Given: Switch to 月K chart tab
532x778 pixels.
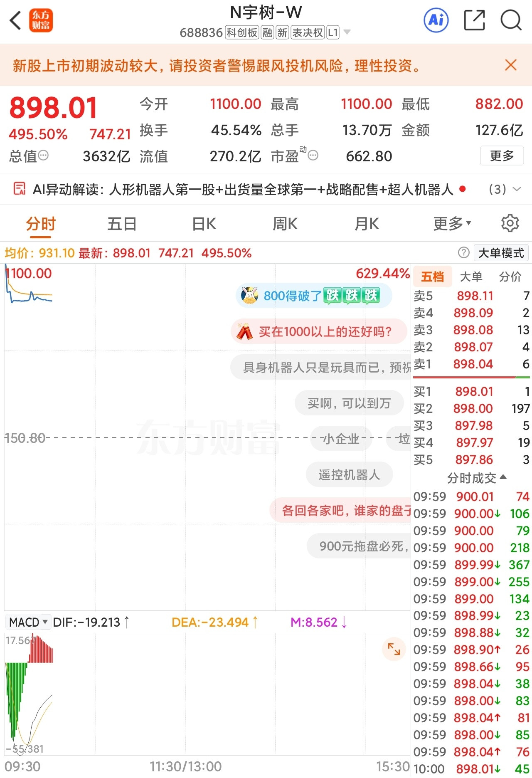Looking at the screenshot, I should (x=367, y=224).
